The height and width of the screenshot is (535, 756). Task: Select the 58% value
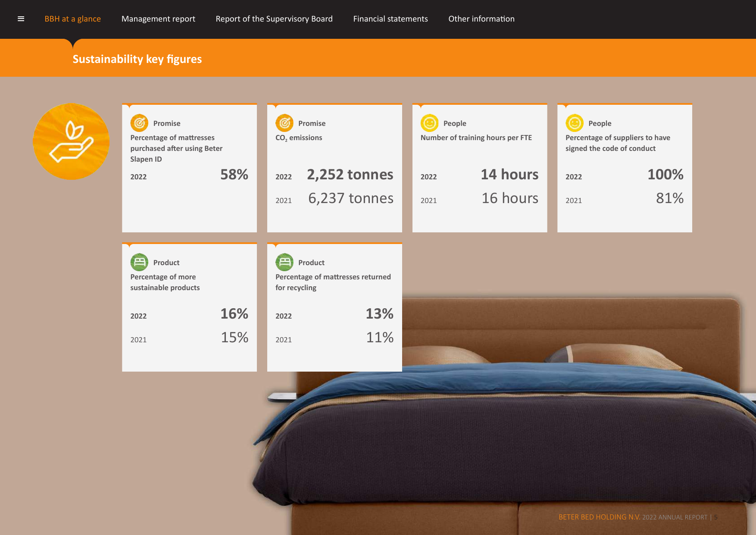tap(234, 174)
